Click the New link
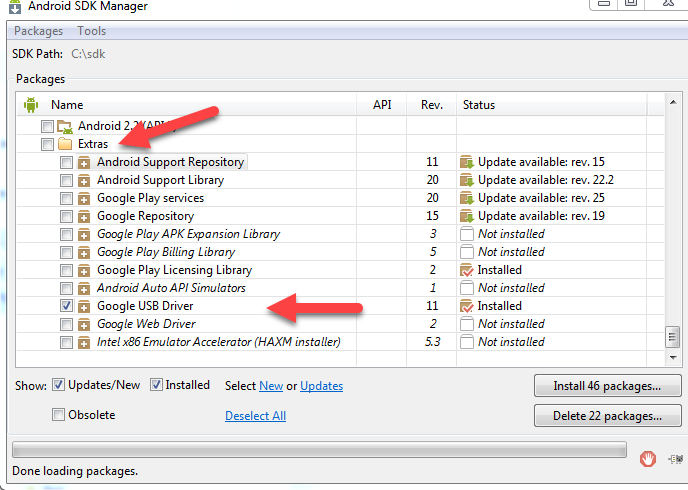 click(x=271, y=386)
